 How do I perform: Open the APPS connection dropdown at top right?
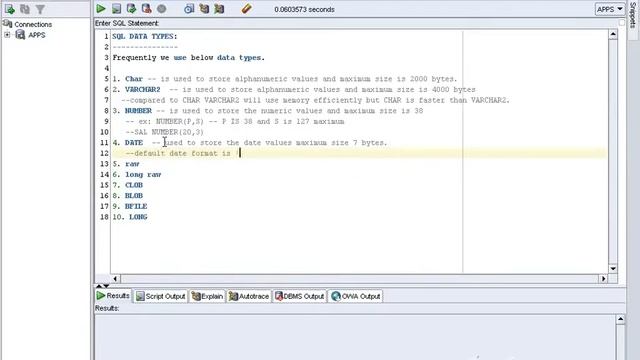pos(609,9)
